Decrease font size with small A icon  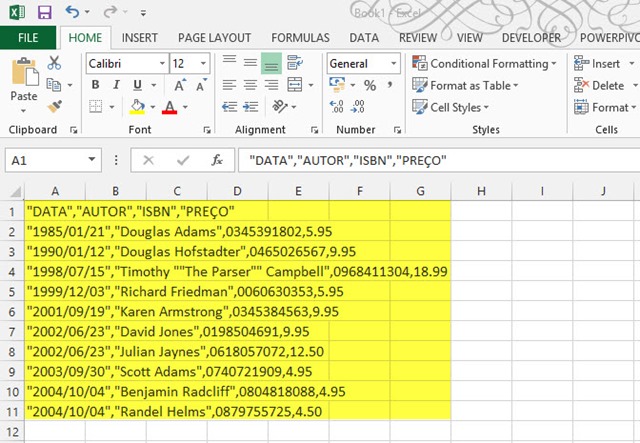(x=201, y=85)
